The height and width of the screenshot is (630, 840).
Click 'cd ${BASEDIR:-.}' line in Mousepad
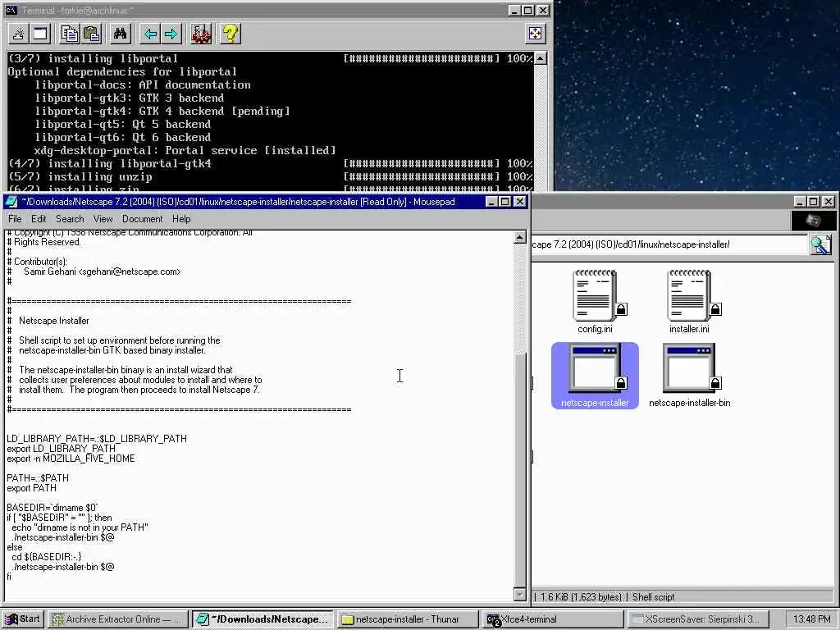[46, 557]
